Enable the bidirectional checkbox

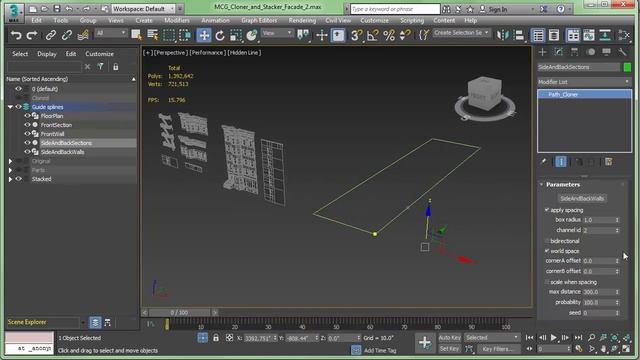pos(547,241)
